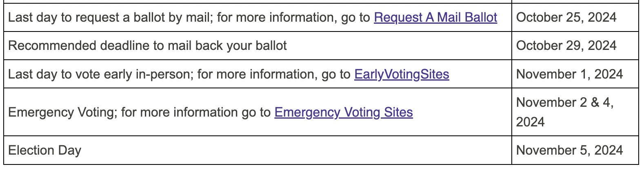Click the November 1, 2024 date cell

pos(575,74)
